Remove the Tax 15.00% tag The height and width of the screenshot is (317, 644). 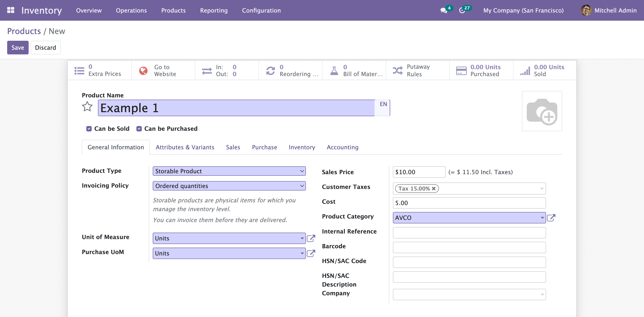434,189
